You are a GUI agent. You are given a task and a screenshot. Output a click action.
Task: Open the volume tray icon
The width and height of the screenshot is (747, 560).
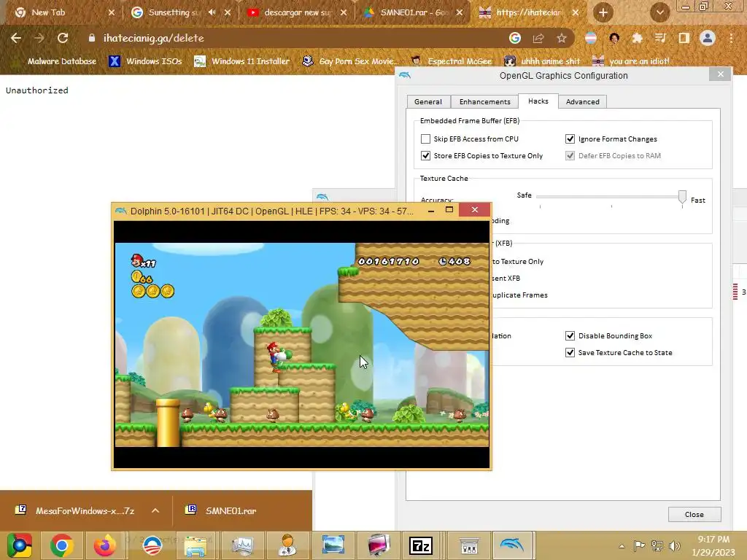(x=675, y=546)
